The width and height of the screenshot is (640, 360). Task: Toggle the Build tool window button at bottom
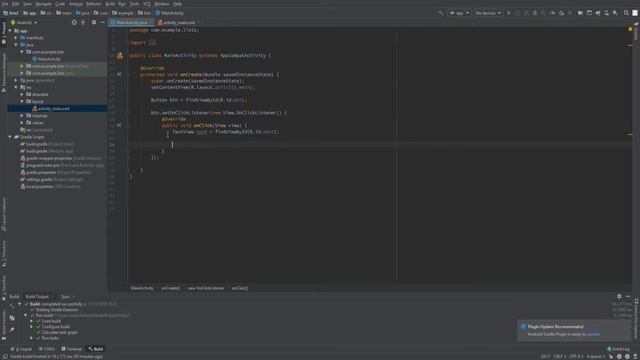click(96, 349)
